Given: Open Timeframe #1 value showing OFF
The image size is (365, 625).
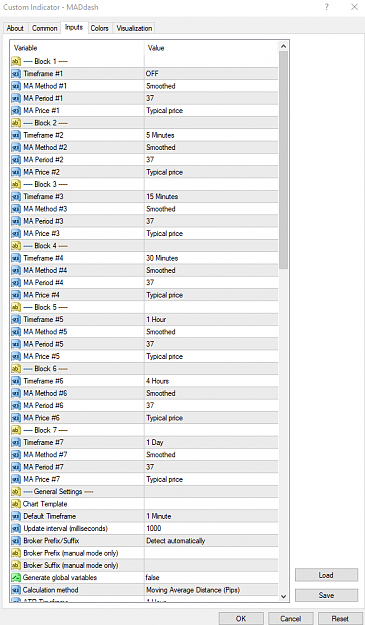Looking at the screenshot, I should coord(211,74).
